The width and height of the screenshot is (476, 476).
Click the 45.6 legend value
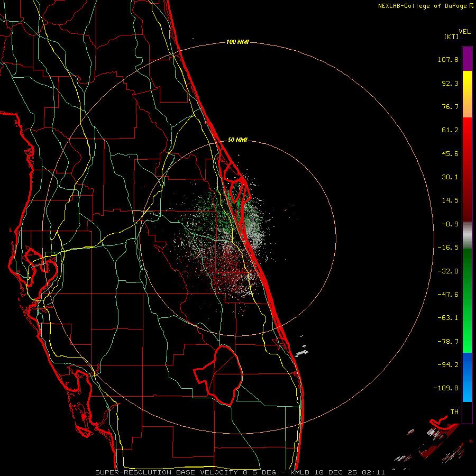[x=450, y=153]
